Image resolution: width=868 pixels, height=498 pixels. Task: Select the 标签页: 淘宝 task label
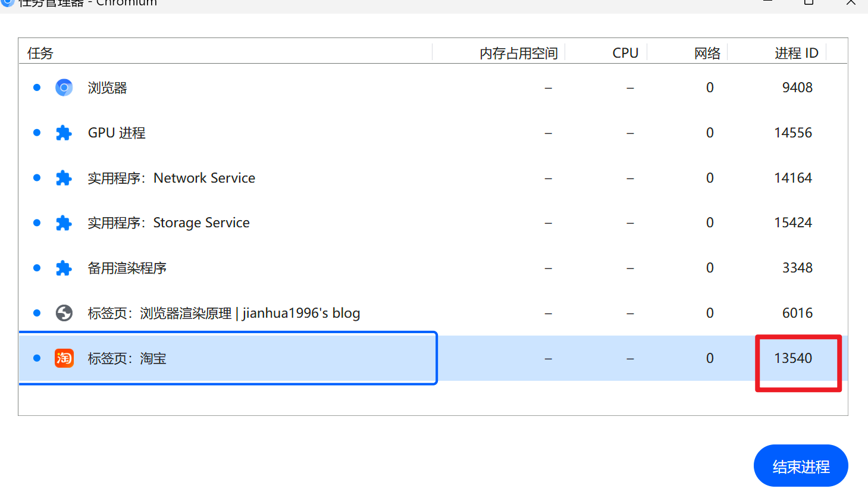(x=127, y=358)
